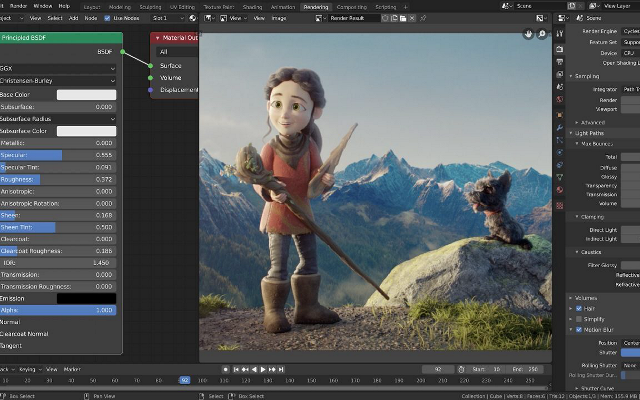Click the new image icon beside Render Result
The width and height of the screenshot is (640, 400).
click(394, 18)
